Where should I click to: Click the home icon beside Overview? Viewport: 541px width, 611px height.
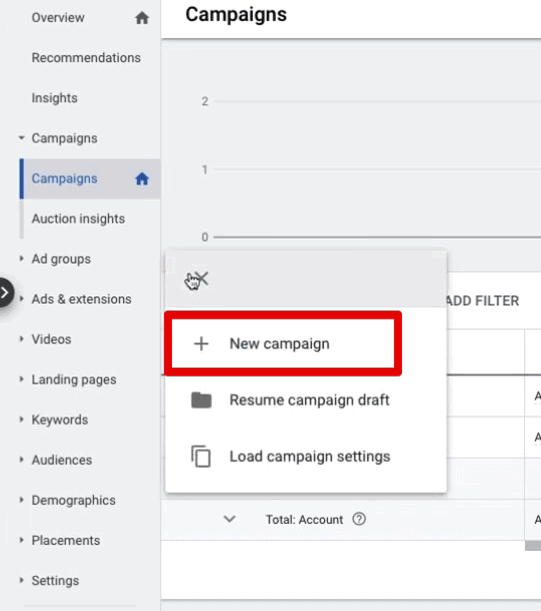pyautogui.click(x=142, y=18)
